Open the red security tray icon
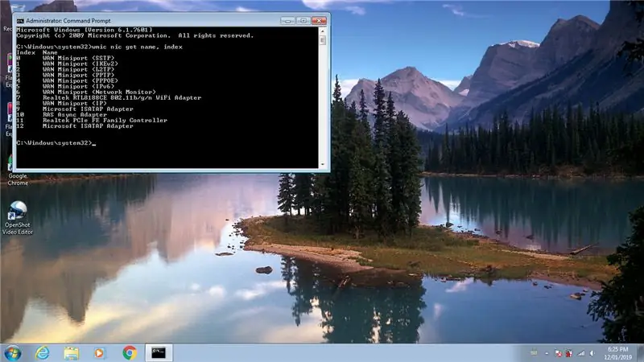The image size is (644, 362). (569, 353)
